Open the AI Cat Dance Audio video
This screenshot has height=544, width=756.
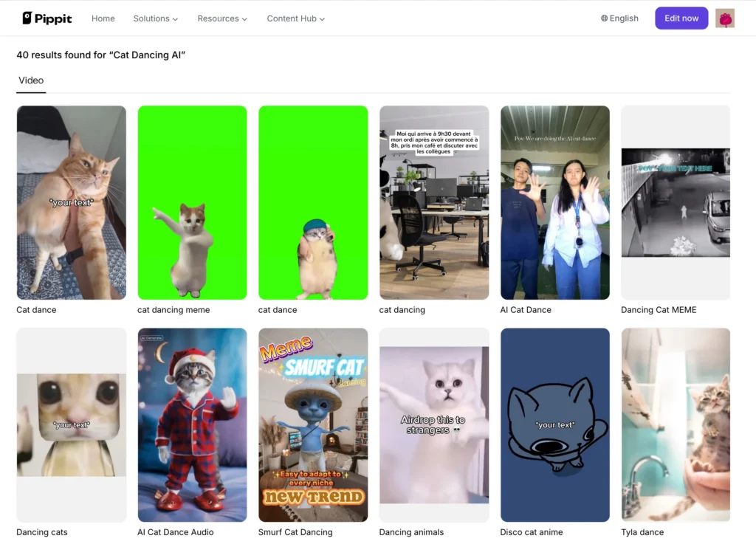point(192,424)
